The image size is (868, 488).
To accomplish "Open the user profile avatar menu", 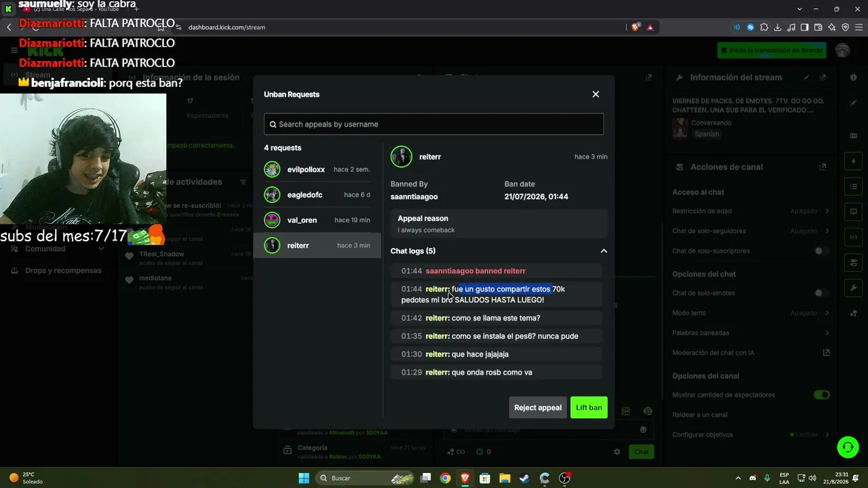I will (843, 50).
